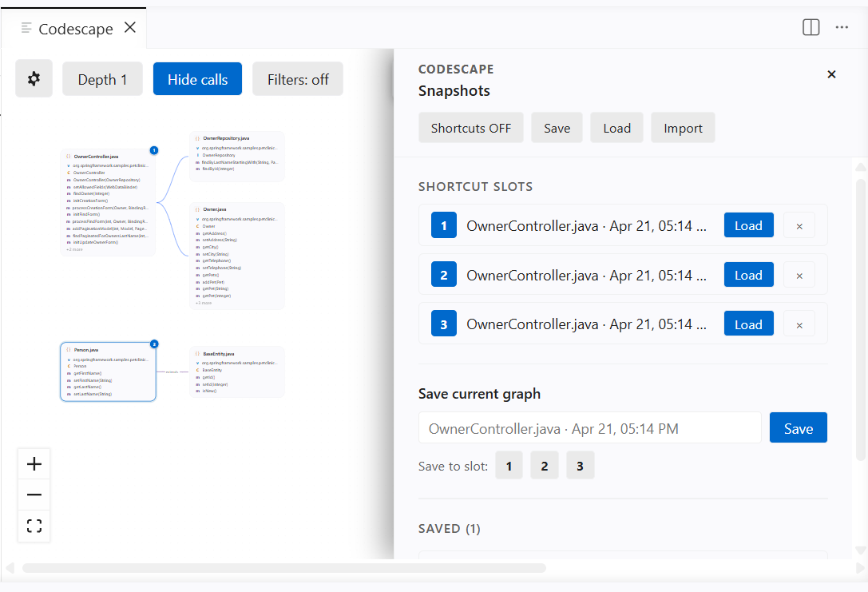Clear shortcut slot 2
868x592 pixels.
[799, 276]
